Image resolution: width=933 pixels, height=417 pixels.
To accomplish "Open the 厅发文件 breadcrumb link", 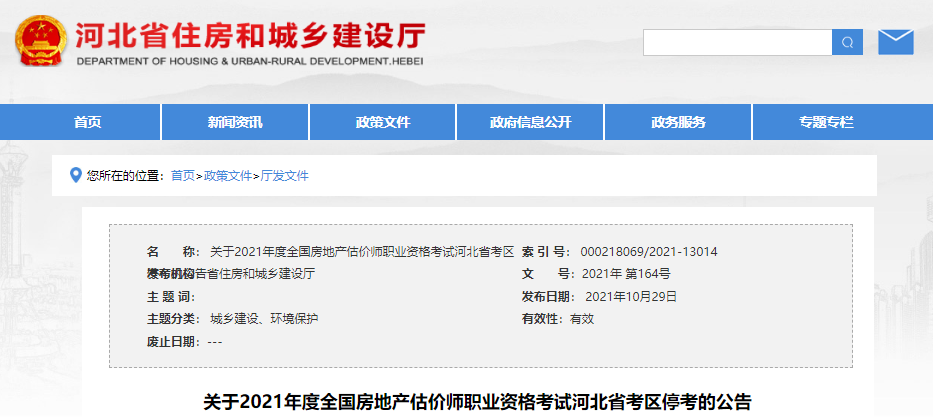I will click(285, 176).
